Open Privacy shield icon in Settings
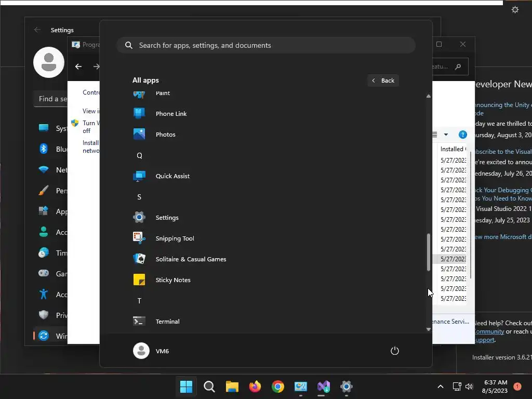Screen dimensions: 532x399 click(x=44, y=315)
